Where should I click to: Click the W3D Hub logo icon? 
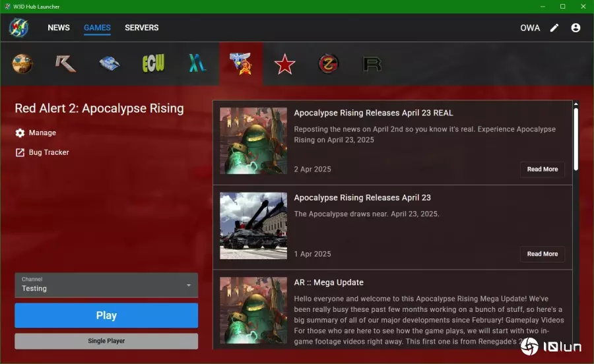tap(18, 28)
